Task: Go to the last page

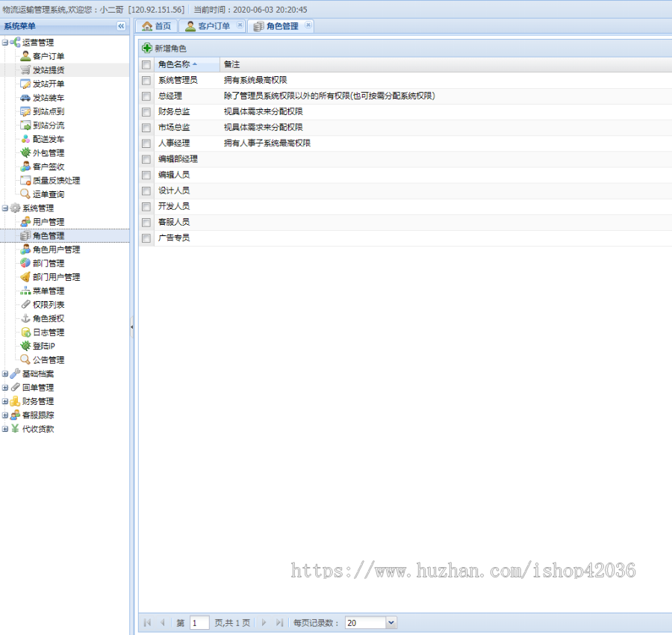Action: point(279,622)
